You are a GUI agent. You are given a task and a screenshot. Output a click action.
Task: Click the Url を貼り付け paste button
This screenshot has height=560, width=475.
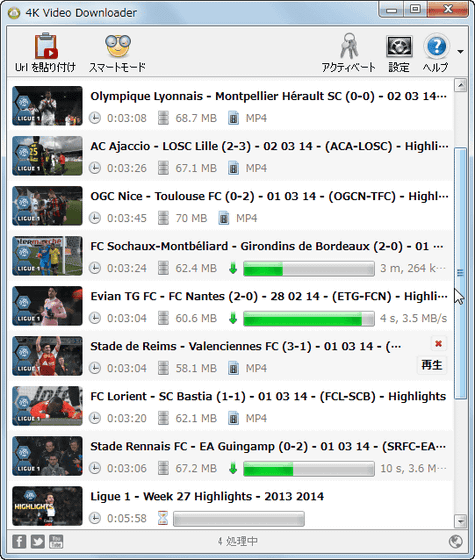pyautogui.click(x=45, y=52)
